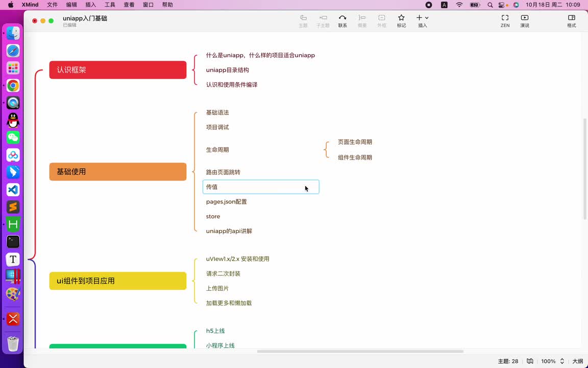Open Wi-Fi status in the menu bar
The width and height of the screenshot is (588, 368).
(x=459, y=5)
